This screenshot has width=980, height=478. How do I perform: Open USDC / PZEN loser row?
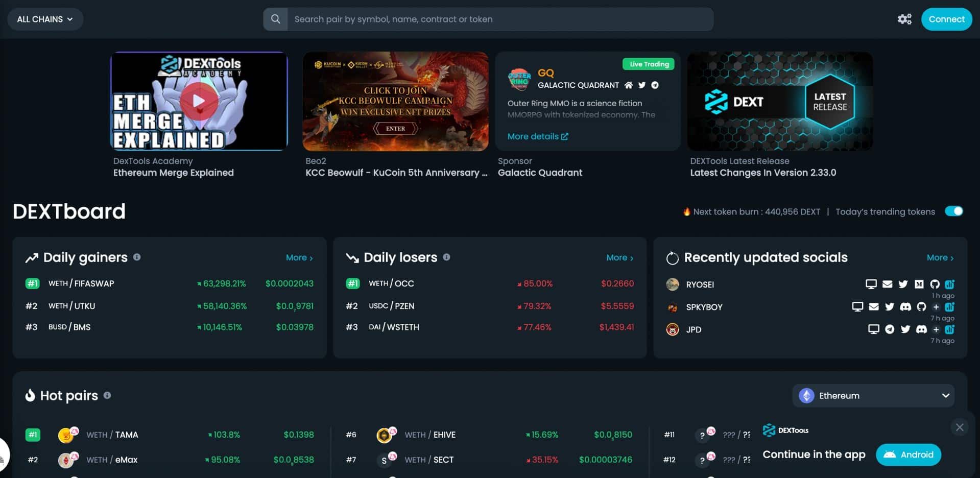point(490,306)
